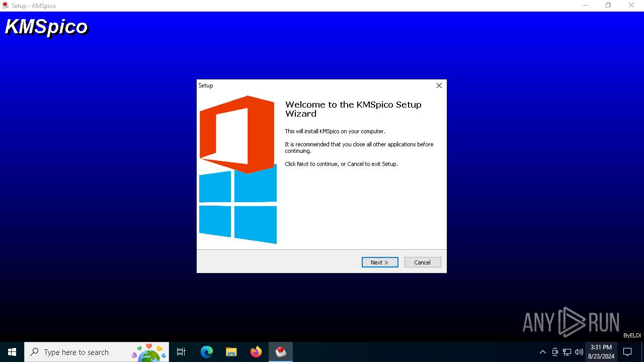Click the Meet Now tray icon

pyautogui.click(x=555, y=352)
